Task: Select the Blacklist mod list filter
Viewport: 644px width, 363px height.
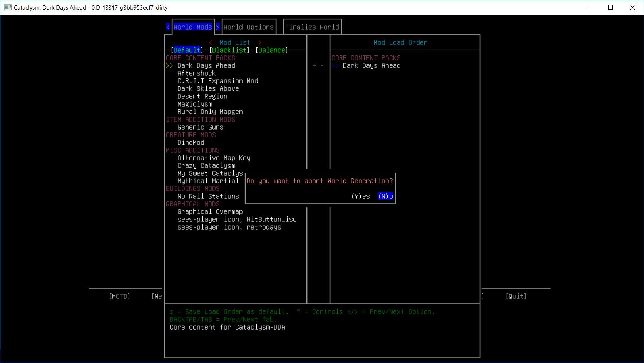Action: tap(229, 50)
